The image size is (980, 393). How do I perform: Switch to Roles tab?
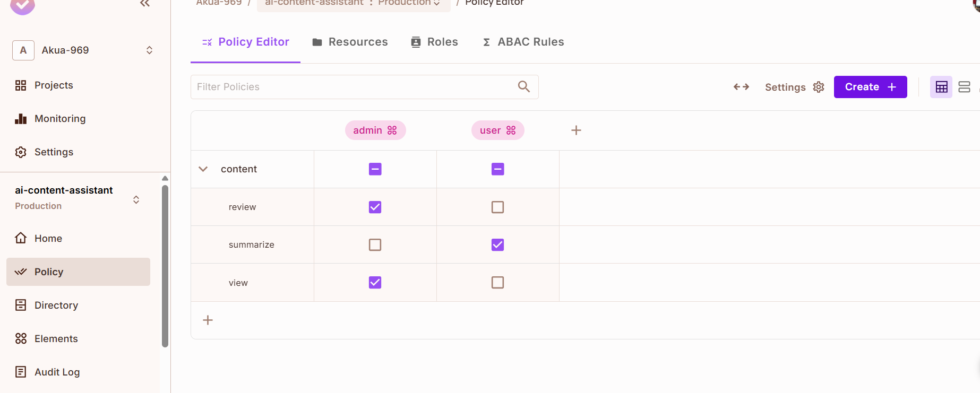(434, 42)
